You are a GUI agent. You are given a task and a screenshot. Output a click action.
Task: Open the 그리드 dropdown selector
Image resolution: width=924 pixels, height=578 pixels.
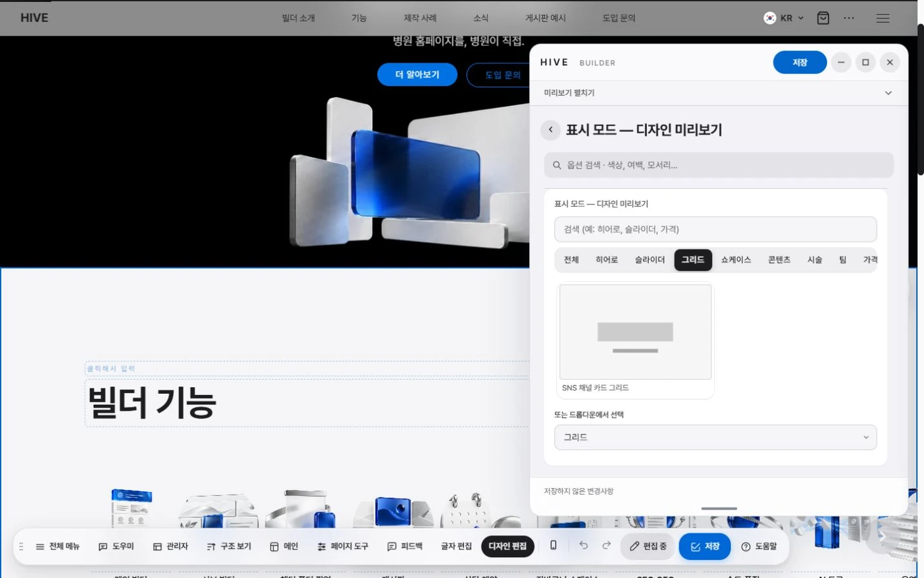pos(715,437)
